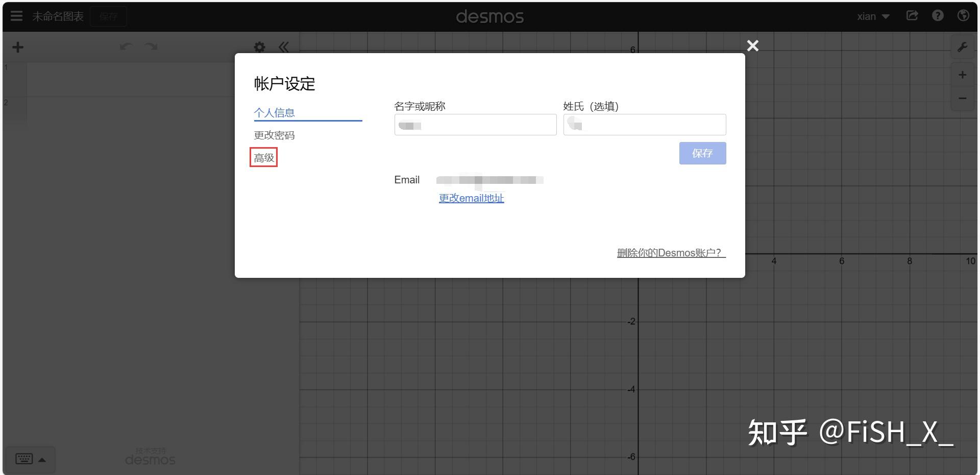
Task: Open the graph settings wrench icon
Action: point(963,47)
